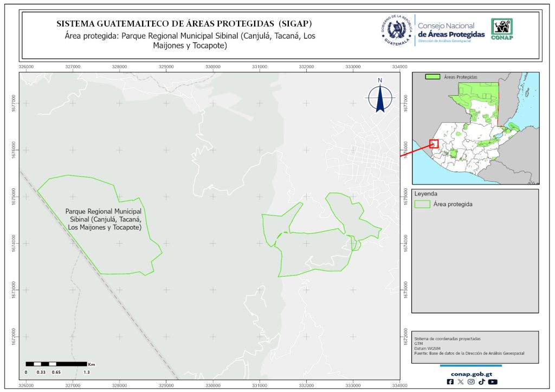The width and height of the screenshot is (555, 392).
Task: Click the Datum WGS84 text
Action: (x=425, y=348)
